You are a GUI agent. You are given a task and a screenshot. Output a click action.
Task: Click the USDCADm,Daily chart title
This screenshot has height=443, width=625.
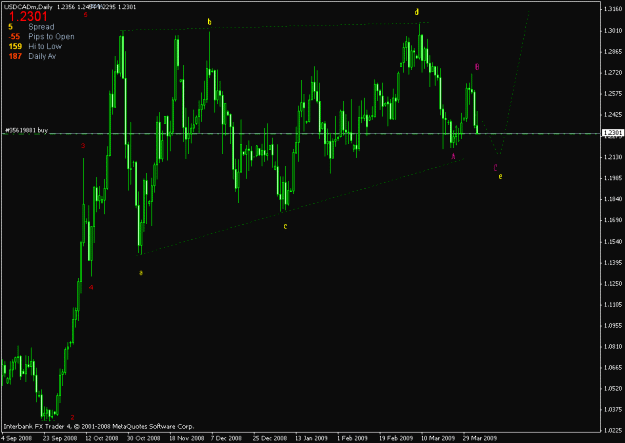(28, 7)
